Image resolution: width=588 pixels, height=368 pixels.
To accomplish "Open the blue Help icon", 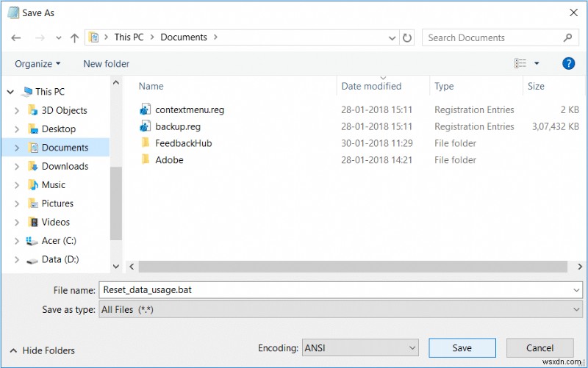I will click(568, 63).
